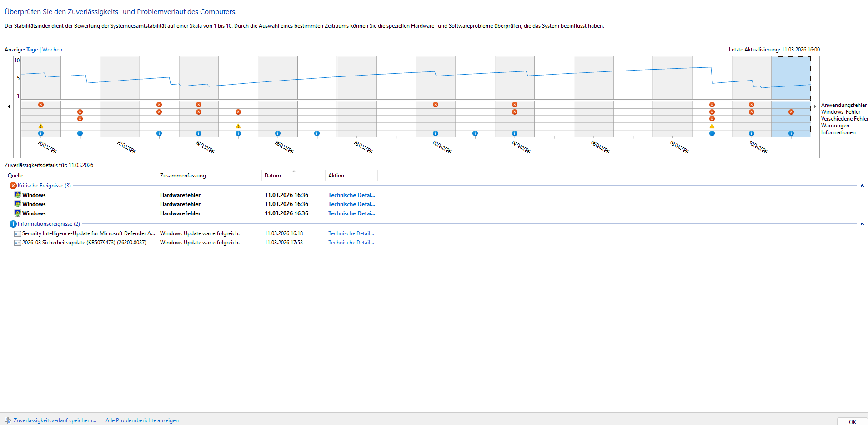The height and width of the screenshot is (425, 868).
Task: Sort by the Datum column header
Action: pyautogui.click(x=293, y=176)
